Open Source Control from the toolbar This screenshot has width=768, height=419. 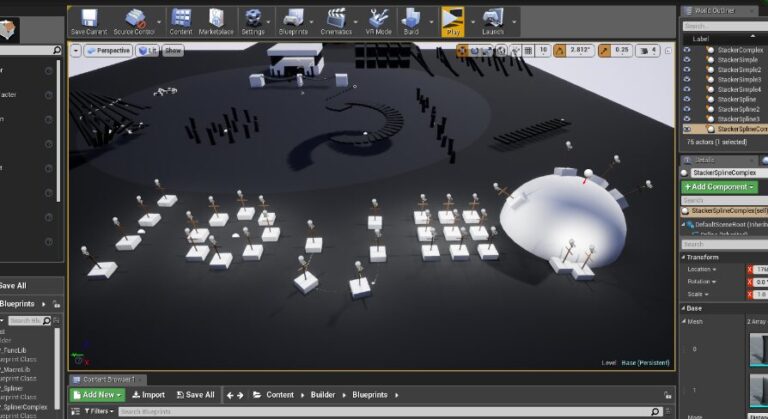(x=134, y=23)
